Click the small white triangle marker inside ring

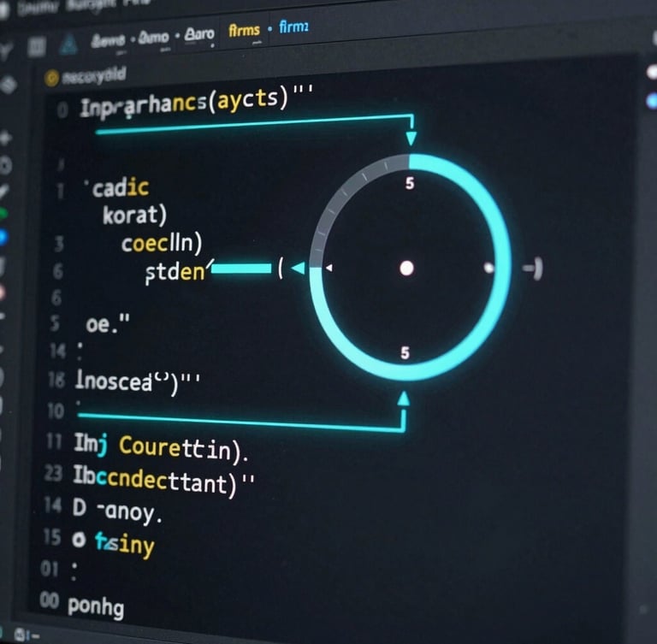tap(329, 268)
